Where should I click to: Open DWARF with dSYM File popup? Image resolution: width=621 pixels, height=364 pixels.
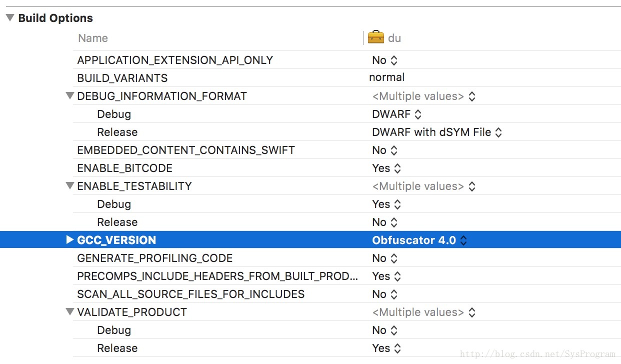pyautogui.click(x=437, y=132)
